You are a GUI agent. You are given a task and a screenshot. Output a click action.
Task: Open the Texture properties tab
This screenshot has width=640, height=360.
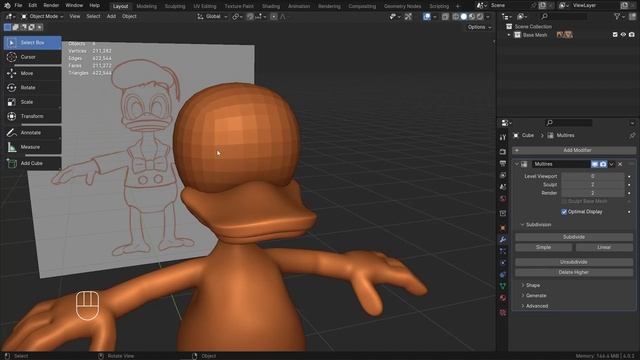(x=503, y=312)
